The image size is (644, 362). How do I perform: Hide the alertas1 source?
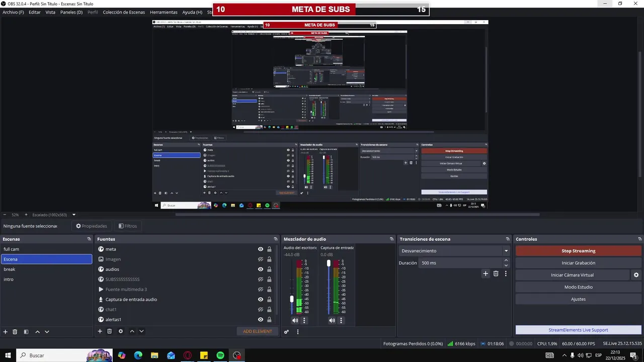pos(261,319)
